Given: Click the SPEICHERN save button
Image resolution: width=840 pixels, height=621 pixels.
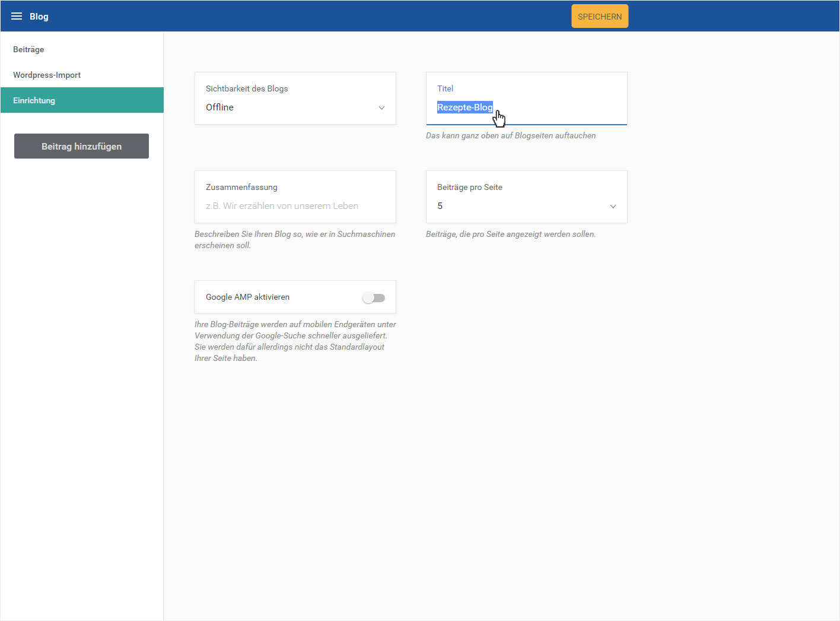Looking at the screenshot, I should click(600, 17).
